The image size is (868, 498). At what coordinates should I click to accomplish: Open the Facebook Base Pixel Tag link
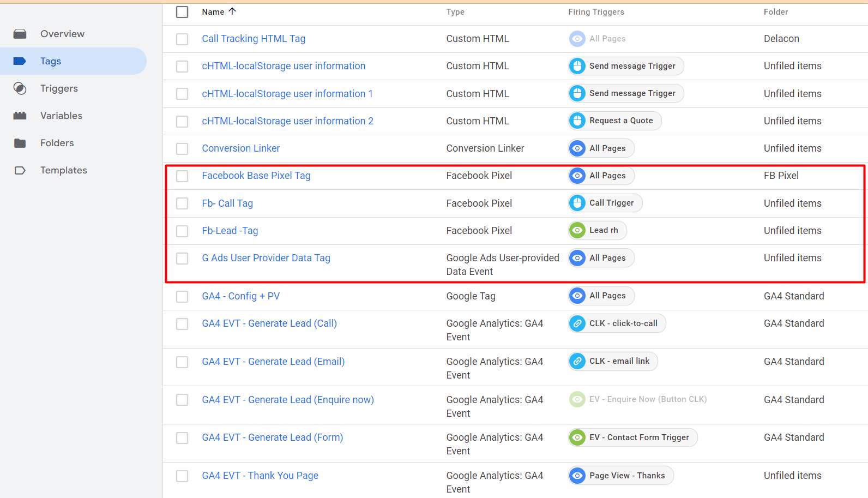click(x=256, y=176)
